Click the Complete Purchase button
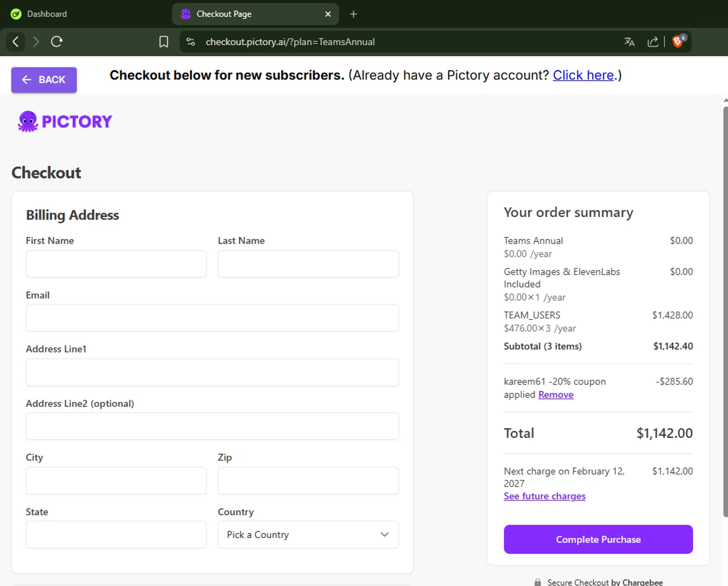Screen dimensions: 728x586 point(598,539)
